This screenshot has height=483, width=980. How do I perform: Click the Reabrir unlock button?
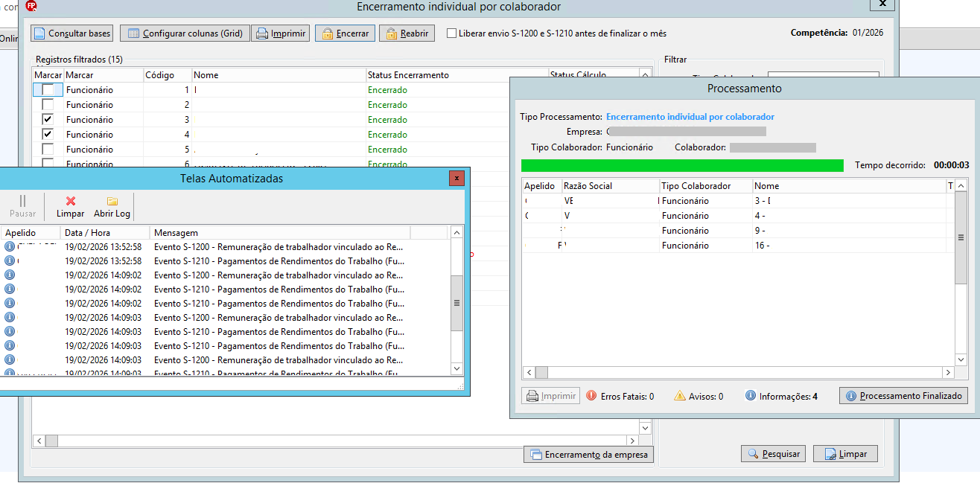407,33
